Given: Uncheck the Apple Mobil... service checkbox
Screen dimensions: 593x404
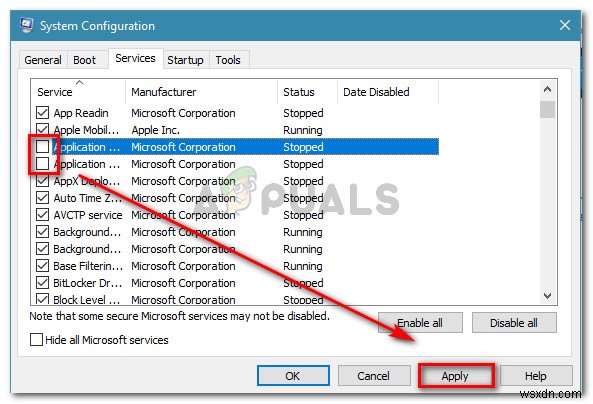Looking at the screenshot, I should coord(42,129).
